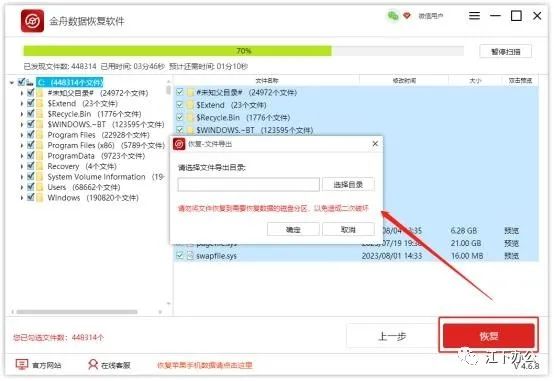Close the file export dialog with X
Viewport: 554px width, 381px height.
375,143
